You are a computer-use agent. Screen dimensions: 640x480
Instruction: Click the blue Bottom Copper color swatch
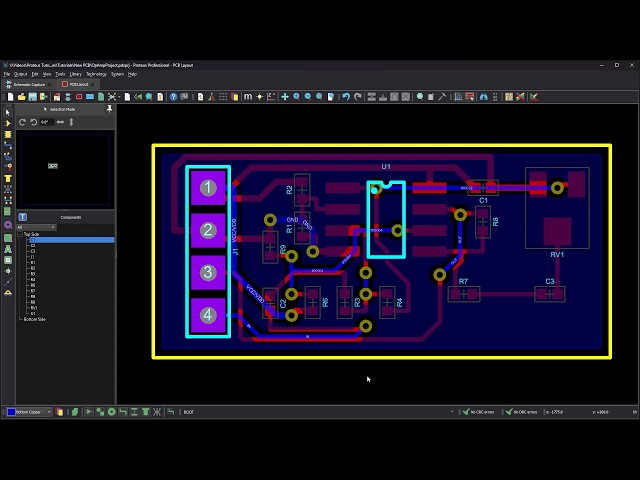pos(11,412)
